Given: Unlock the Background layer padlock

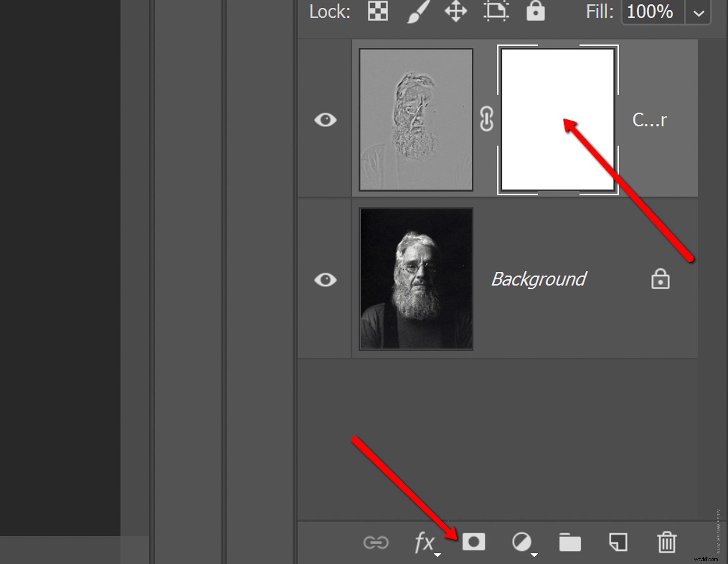Looking at the screenshot, I should [x=660, y=279].
